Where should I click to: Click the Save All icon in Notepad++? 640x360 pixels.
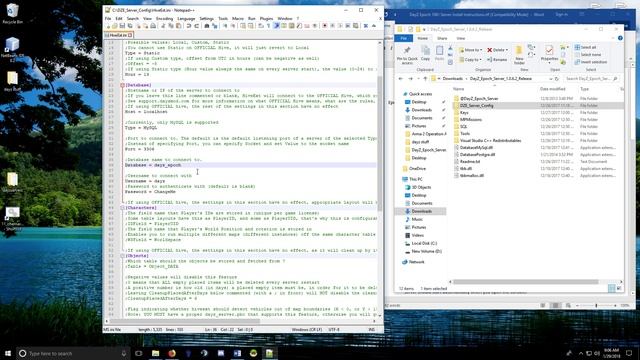[x=130, y=26]
